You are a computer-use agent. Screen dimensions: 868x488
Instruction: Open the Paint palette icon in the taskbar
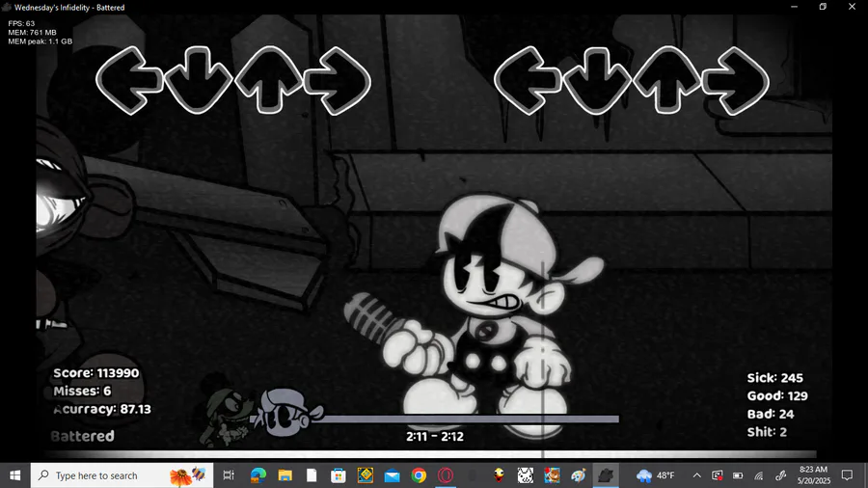pos(579,475)
